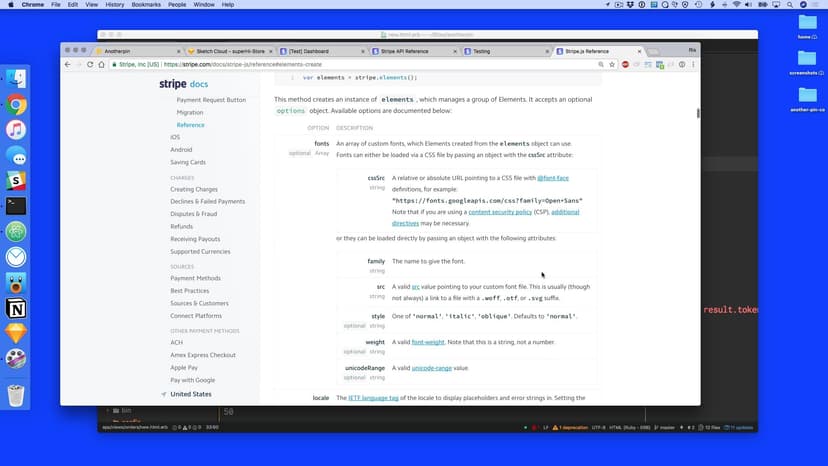Open the Bookmarks menu
Screen dimensions: 828x466
pos(146,5)
